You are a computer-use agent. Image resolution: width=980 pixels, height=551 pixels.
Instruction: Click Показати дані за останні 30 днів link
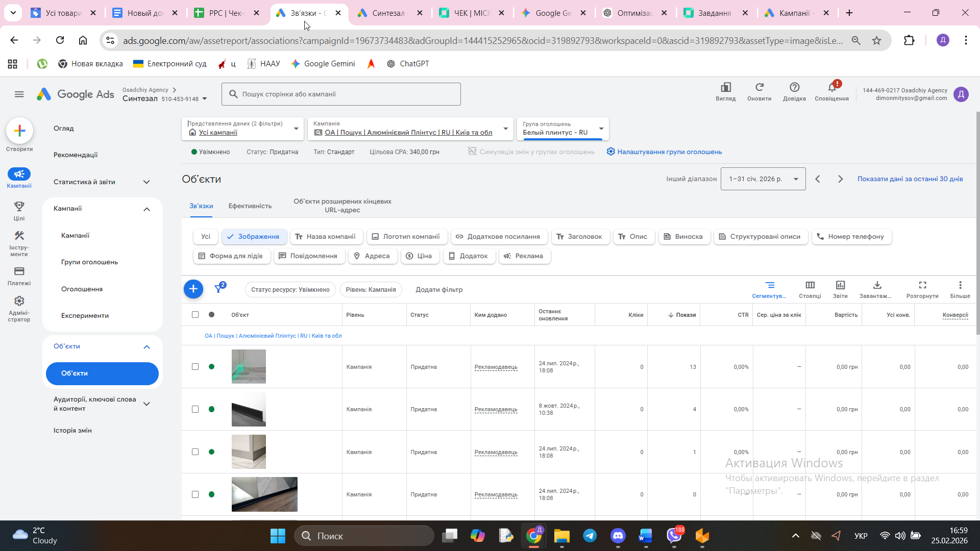[910, 179]
